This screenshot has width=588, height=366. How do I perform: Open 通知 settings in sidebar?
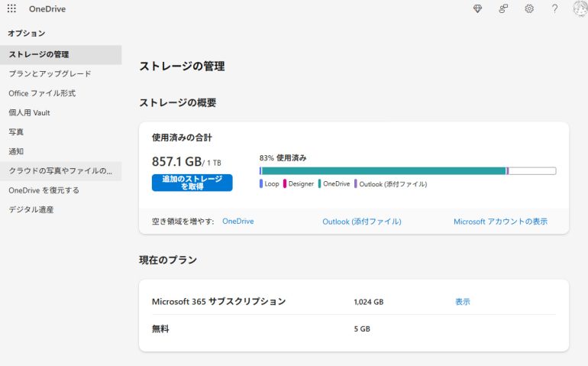[16, 151]
